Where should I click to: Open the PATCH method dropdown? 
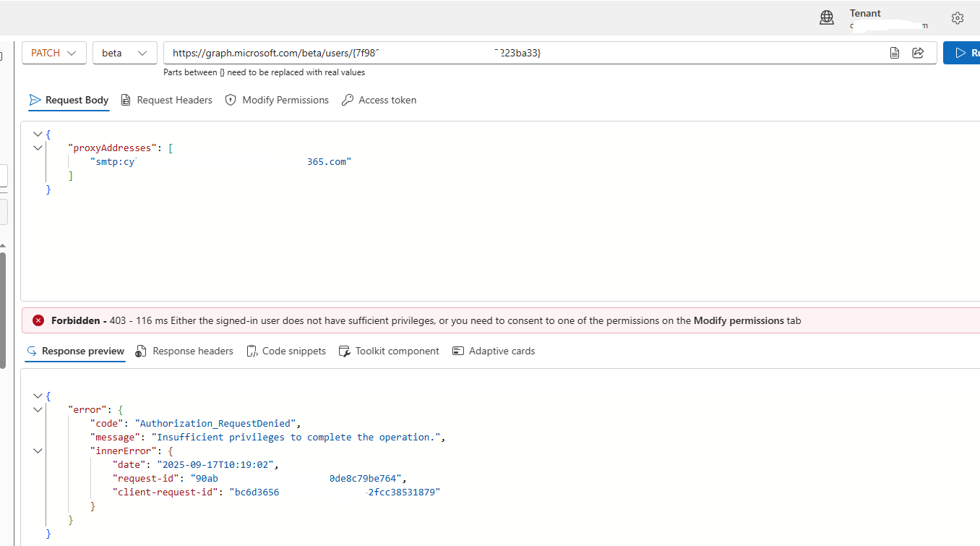54,53
